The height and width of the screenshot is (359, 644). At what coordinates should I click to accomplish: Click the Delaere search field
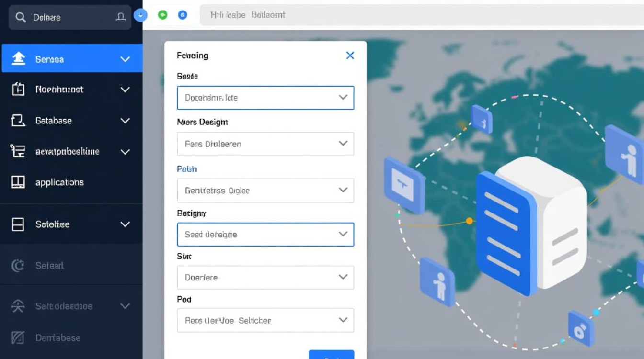(x=70, y=17)
